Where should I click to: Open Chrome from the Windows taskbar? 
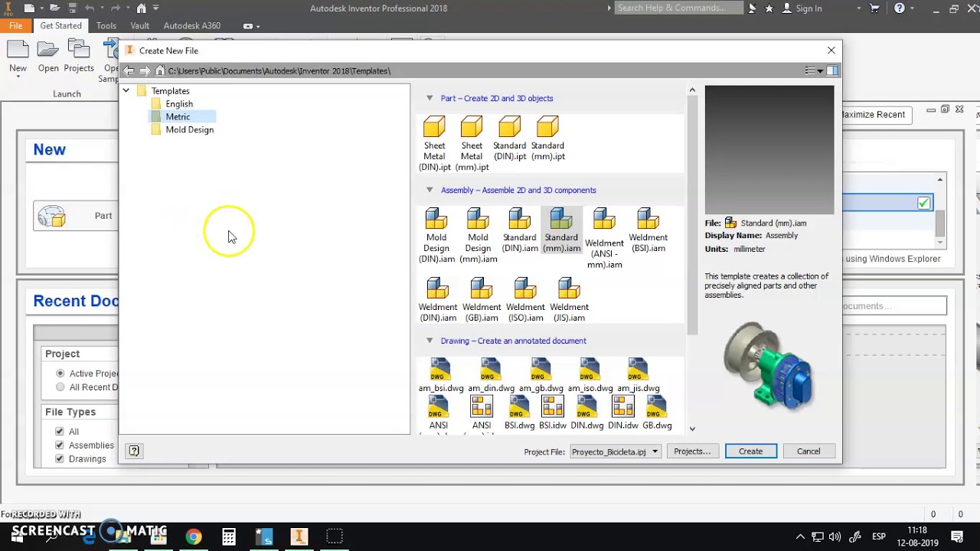coord(194,536)
